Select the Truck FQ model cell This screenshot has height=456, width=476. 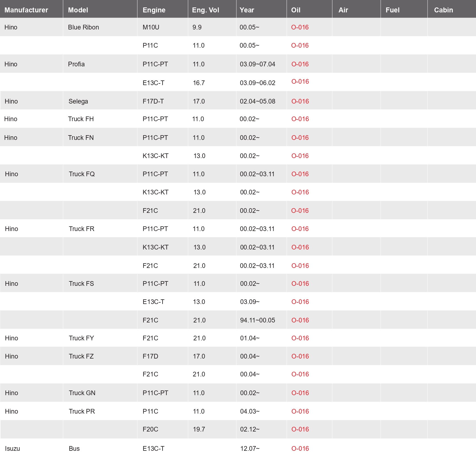[82, 174]
